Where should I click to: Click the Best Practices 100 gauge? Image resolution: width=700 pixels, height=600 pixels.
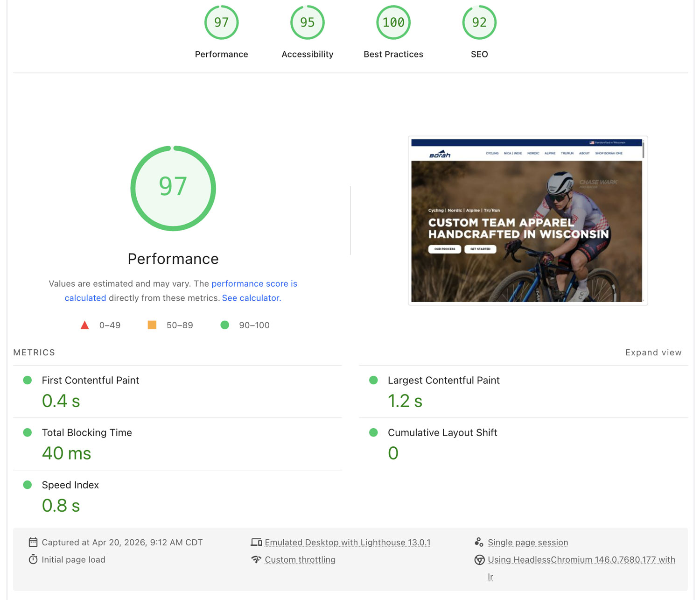[x=393, y=23]
